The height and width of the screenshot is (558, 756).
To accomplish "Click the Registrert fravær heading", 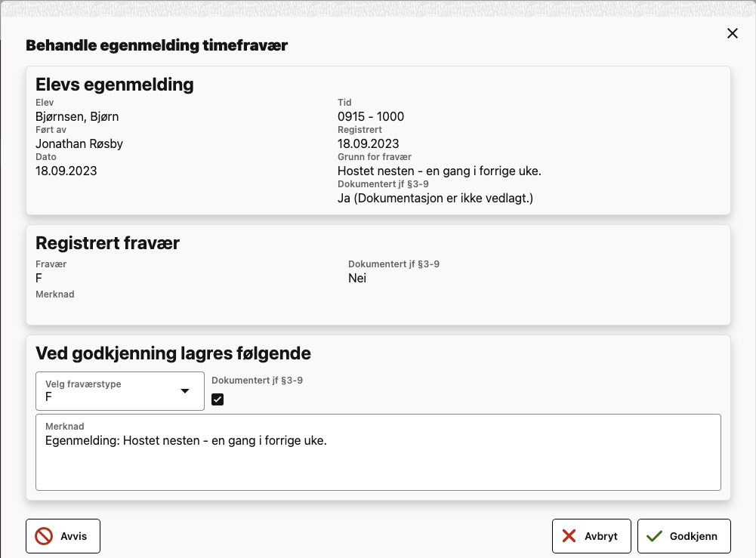I will click(106, 243).
